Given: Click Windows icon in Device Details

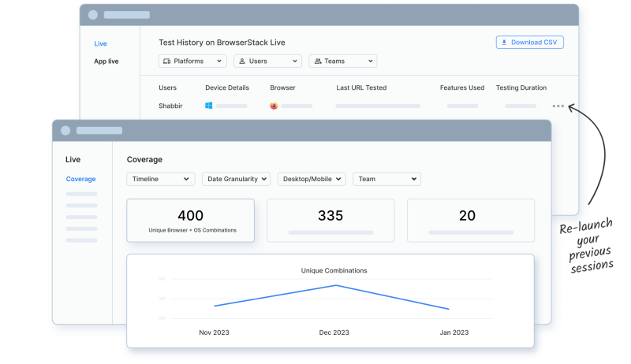Looking at the screenshot, I should click(x=209, y=106).
